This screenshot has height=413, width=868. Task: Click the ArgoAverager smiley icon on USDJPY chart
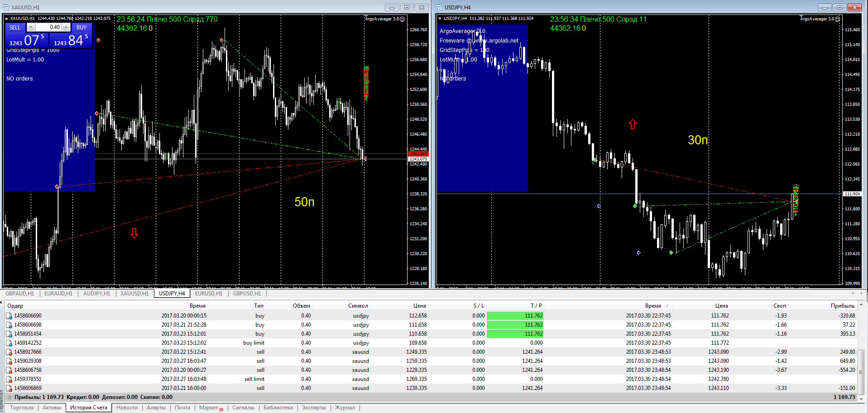coord(837,19)
